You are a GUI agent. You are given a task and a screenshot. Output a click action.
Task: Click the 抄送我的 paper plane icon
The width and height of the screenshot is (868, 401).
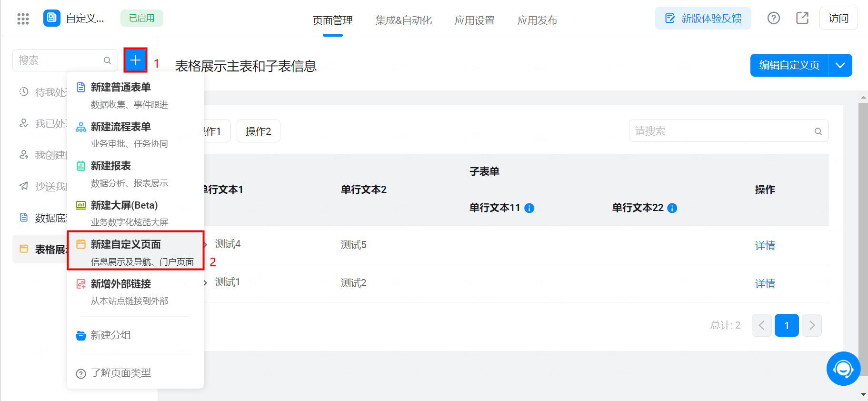[x=24, y=186]
